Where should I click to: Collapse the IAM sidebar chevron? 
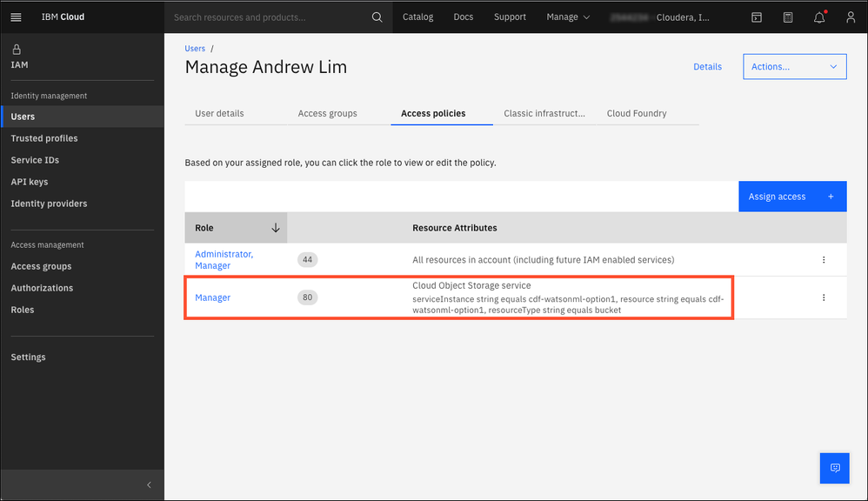149,484
